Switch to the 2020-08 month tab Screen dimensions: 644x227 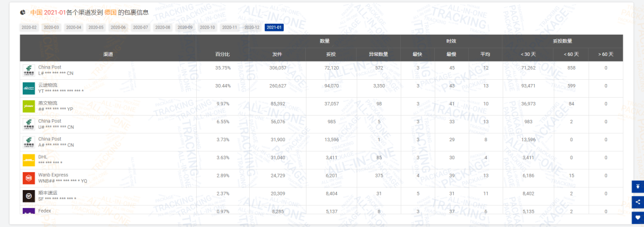pos(163,27)
